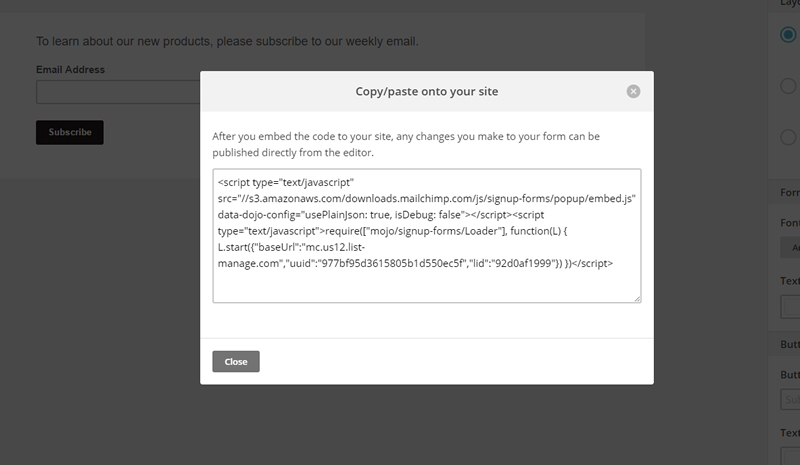Click the Text color field under Font
Image resolution: width=800 pixels, height=465 pixels.
[789, 305]
